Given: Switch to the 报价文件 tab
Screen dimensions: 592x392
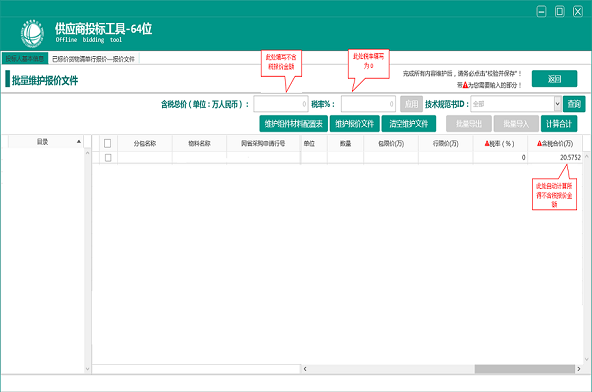Looking at the screenshot, I should point(93,59).
